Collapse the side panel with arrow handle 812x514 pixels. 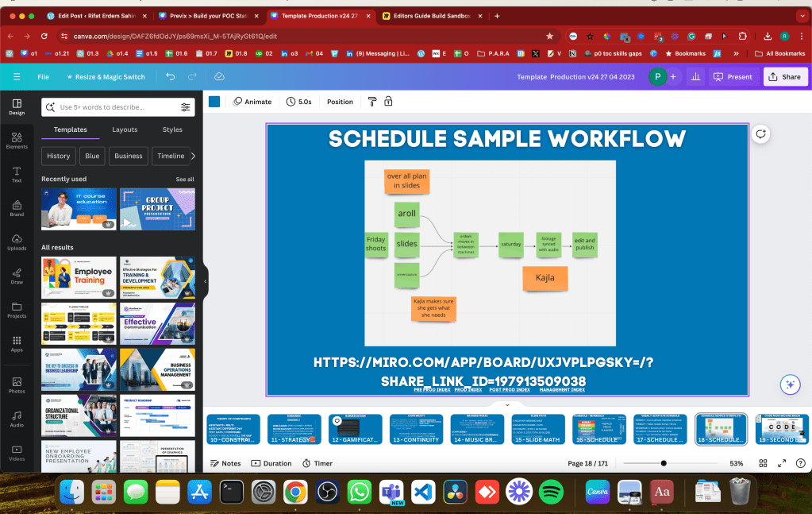pyautogui.click(x=205, y=281)
